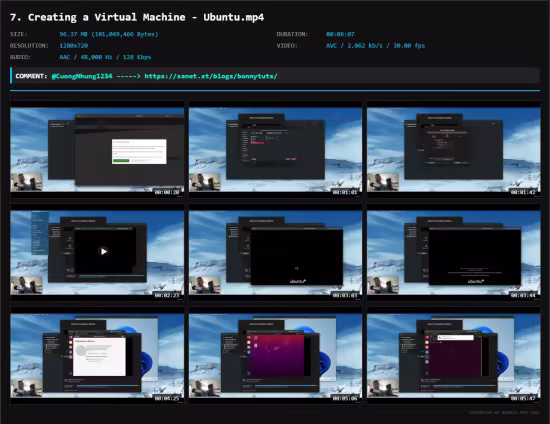The height and width of the screenshot is (424, 550).
Task: Open the thumbnail stamped 00:01:01
Action: click(275, 150)
